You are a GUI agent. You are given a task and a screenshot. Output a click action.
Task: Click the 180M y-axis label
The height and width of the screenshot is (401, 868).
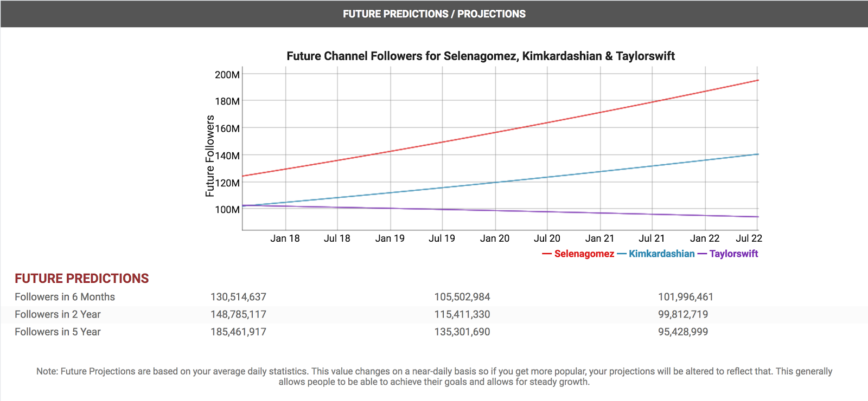click(227, 101)
